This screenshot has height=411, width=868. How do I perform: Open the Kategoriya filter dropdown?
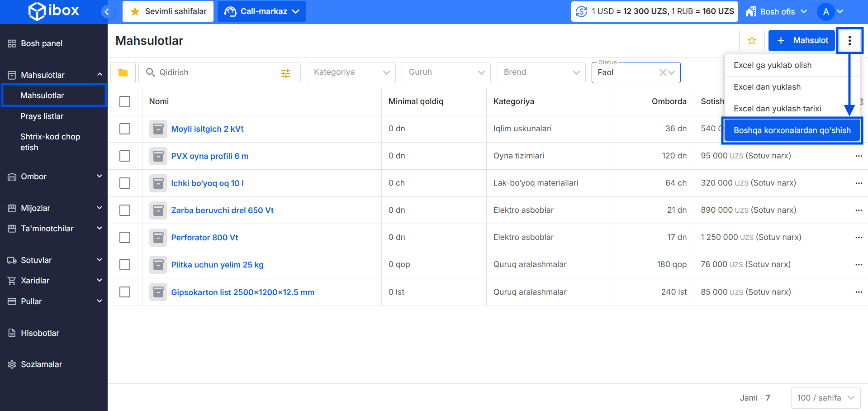(351, 72)
